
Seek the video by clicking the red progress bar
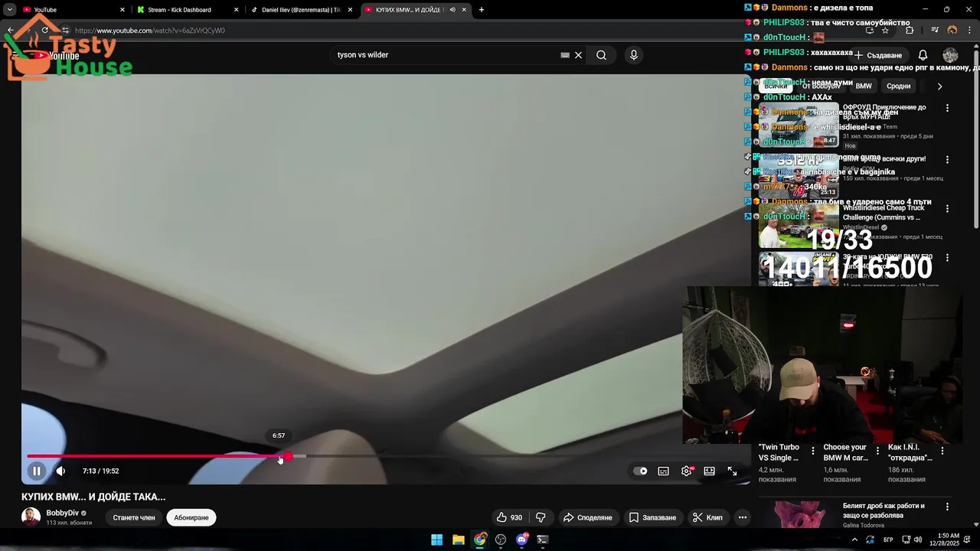pos(156,456)
